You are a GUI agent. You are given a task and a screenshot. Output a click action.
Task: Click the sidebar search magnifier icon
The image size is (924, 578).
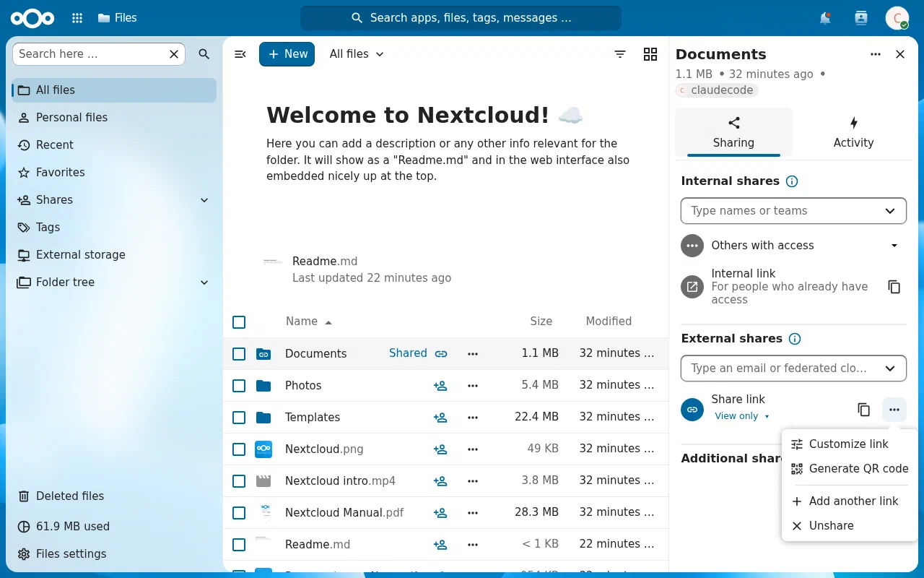click(x=204, y=54)
